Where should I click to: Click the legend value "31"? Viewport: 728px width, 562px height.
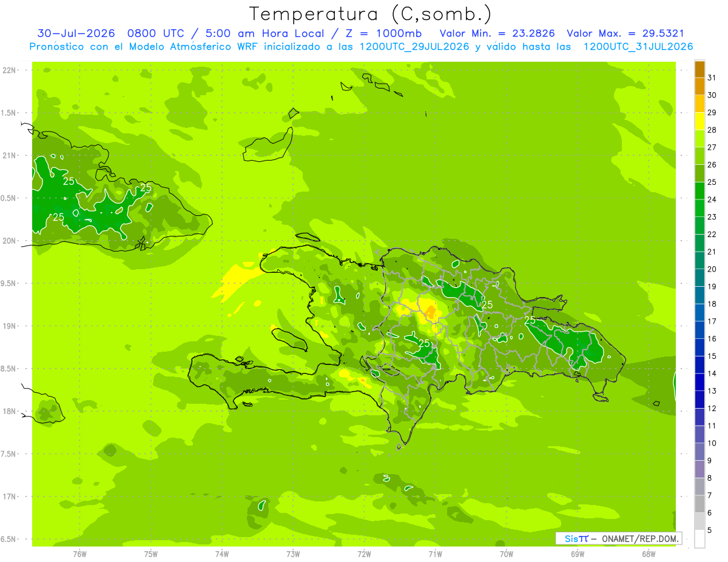712,78
